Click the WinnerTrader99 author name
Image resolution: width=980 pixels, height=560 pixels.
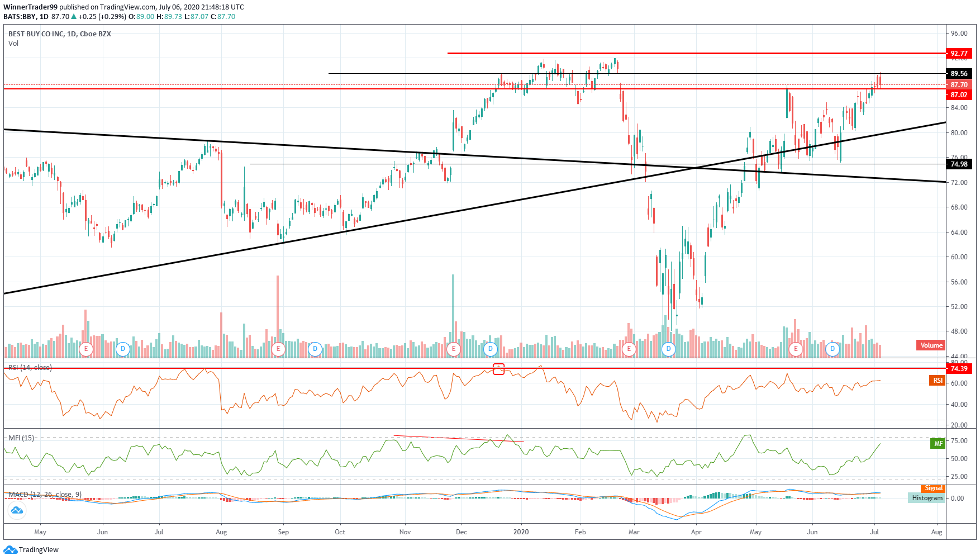[x=31, y=7]
